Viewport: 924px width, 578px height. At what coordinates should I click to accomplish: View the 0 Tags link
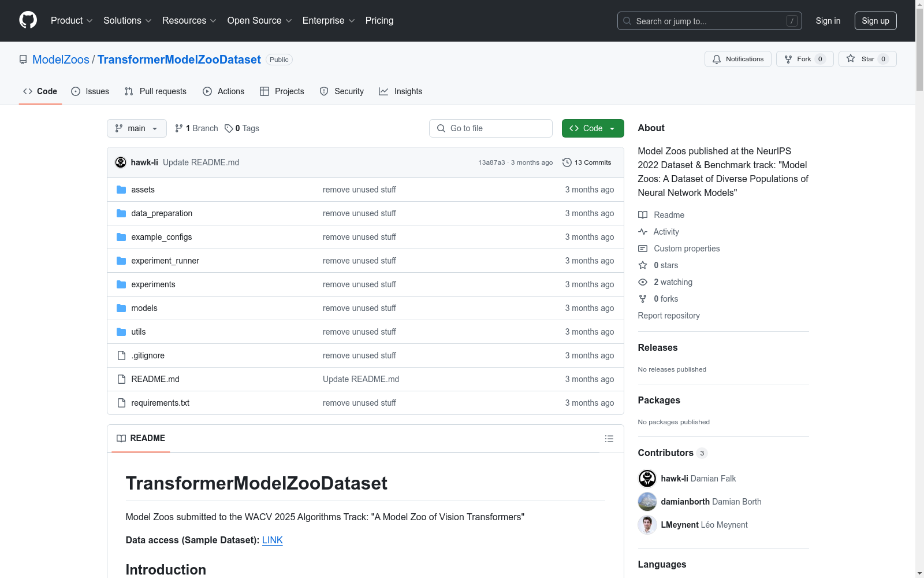pyautogui.click(x=242, y=128)
